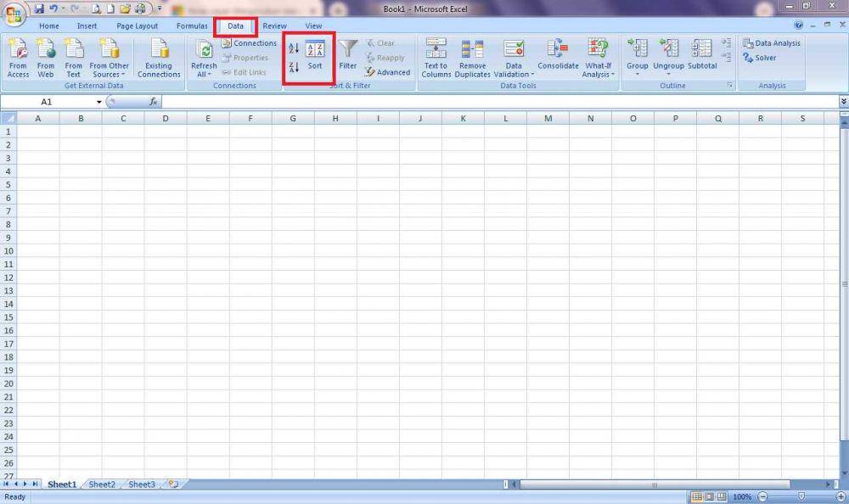Switch to the Review tab
The width and height of the screenshot is (849, 504).
(274, 25)
